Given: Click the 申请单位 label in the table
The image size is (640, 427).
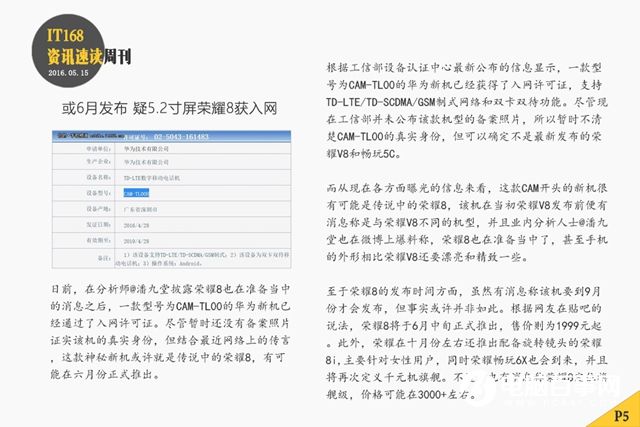Looking at the screenshot, I should click(x=98, y=149).
